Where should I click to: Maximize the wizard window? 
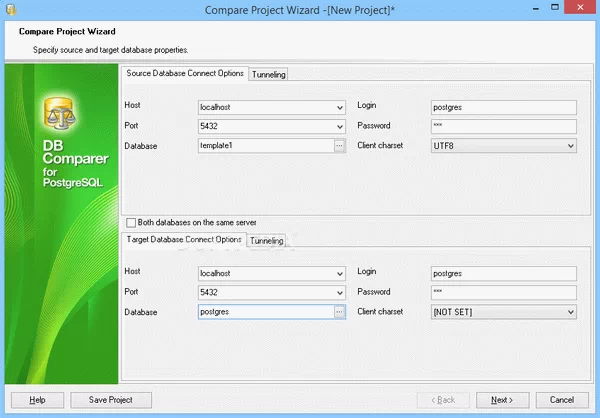click(x=555, y=7)
